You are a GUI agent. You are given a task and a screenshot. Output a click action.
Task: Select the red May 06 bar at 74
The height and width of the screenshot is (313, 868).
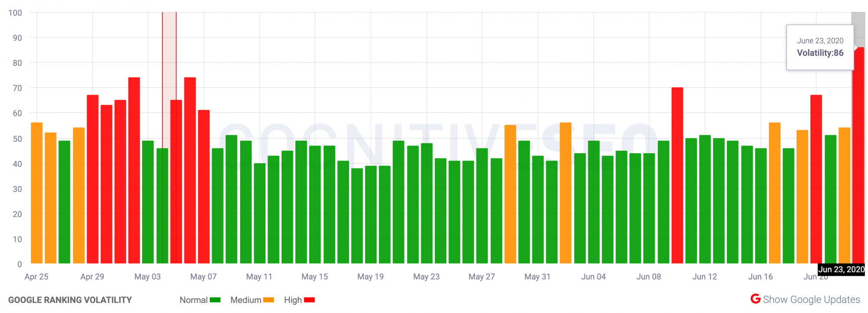coord(190,170)
